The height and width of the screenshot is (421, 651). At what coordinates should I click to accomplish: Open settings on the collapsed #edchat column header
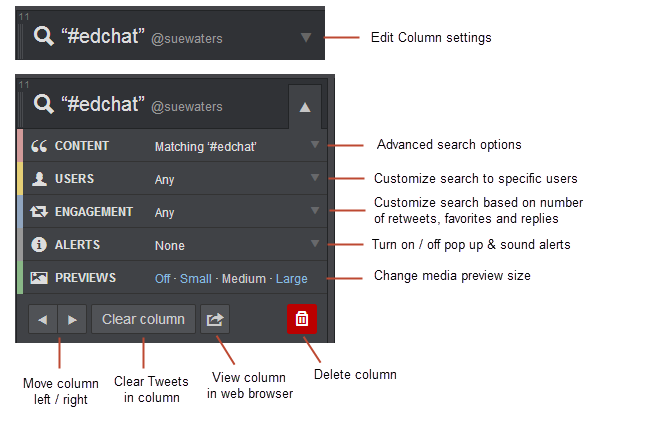[x=306, y=38]
